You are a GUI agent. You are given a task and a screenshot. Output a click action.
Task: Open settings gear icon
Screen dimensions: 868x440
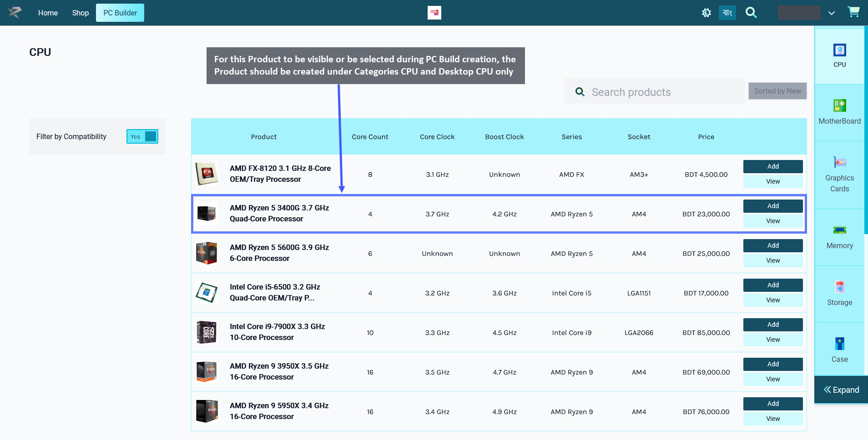tap(706, 13)
